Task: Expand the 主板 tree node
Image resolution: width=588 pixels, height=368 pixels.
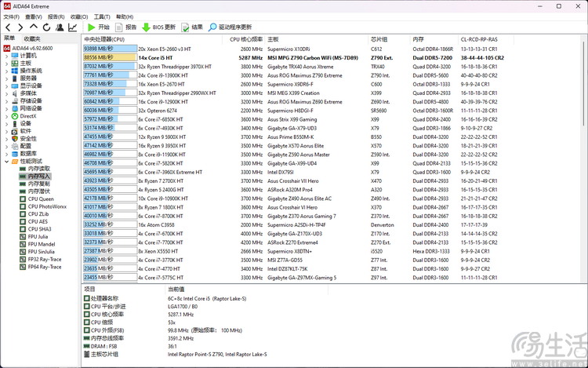Action: [7, 64]
